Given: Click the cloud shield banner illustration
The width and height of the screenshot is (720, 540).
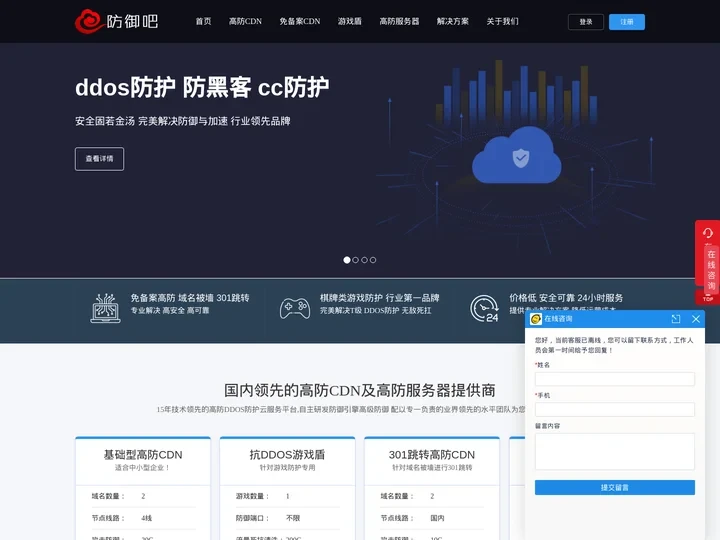Looking at the screenshot, I should pos(517,156).
